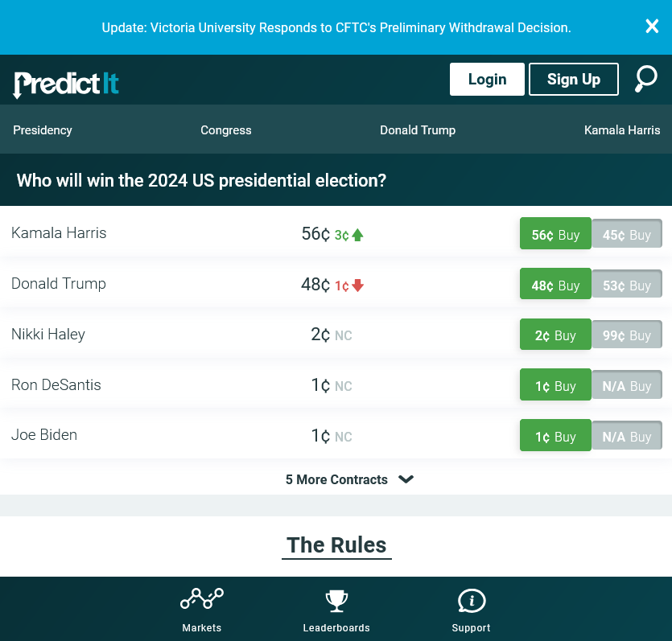Click Ron DeSantis N/A Buy button
Image resolution: width=672 pixels, height=641 pixels.
pyautogui.click(x=627, y=385)
